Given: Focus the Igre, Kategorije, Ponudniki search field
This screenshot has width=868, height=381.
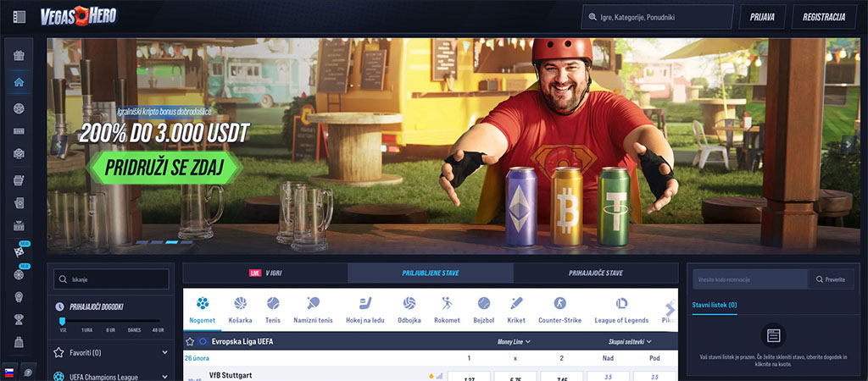Looking at the screenshot, I should pyautogui.click(x=657, y=17).
